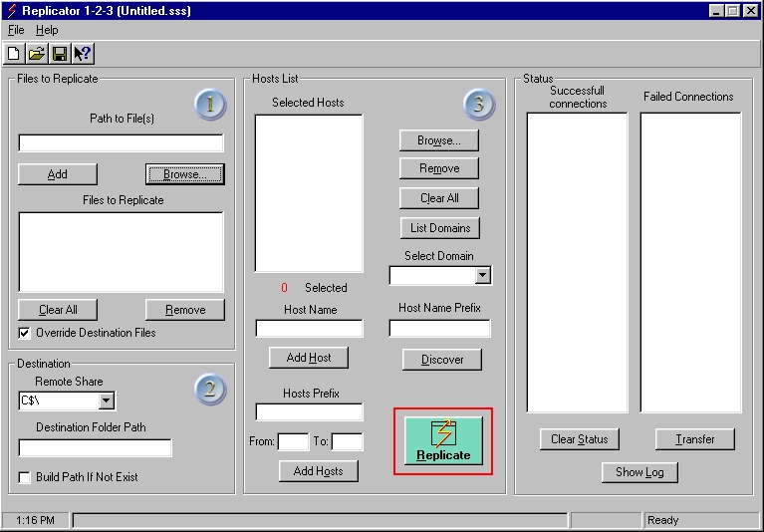Image resolution: width=764 pixels, height=532 pixels.
Task: Click the step 1 circle badge
Action: (x=209, y=105)
